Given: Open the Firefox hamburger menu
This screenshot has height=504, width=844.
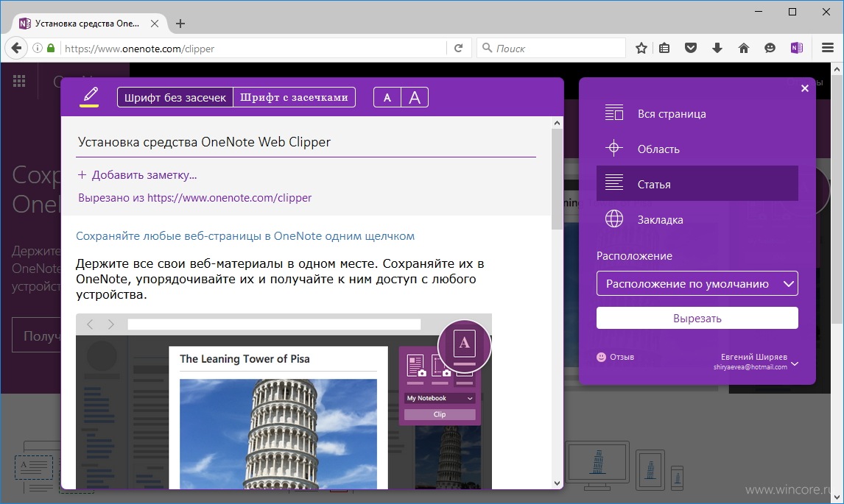Looking at the screenshot, I should coord(828,49).
